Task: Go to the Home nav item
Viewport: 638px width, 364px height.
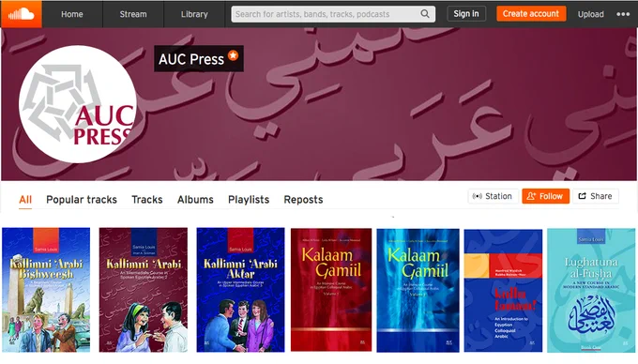Action: [72, 14]
